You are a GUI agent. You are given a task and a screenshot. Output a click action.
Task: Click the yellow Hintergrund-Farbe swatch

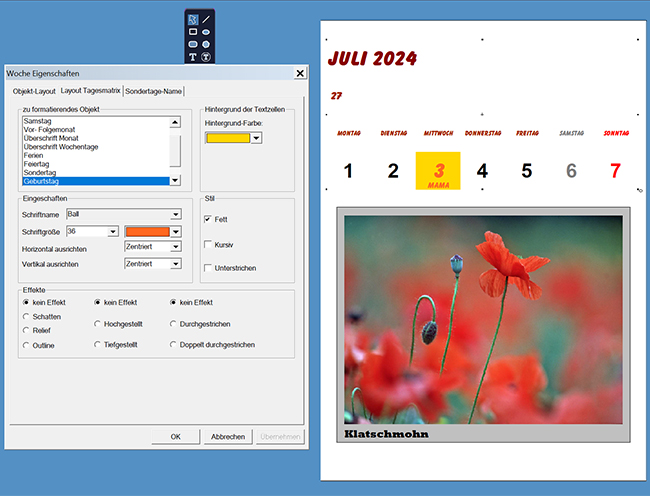pos(227,138)
